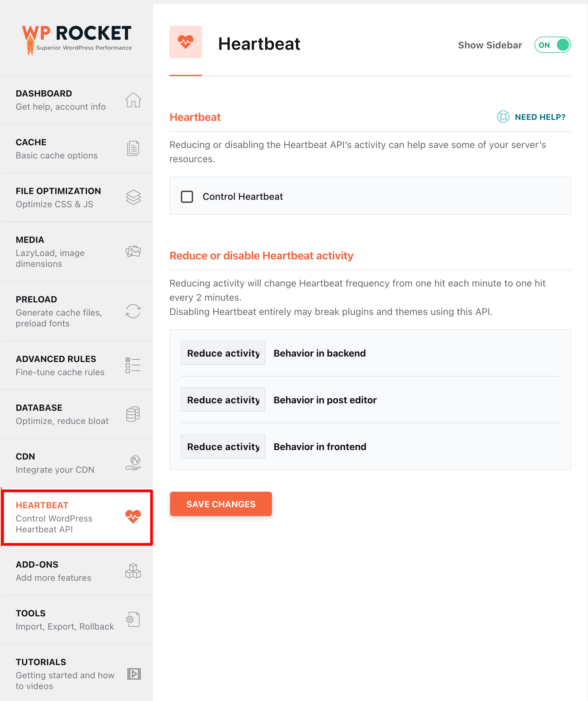Click the Need Help lifebuoy icon
This screenshot has height=701, width=588.
click(x=503, y=117)
